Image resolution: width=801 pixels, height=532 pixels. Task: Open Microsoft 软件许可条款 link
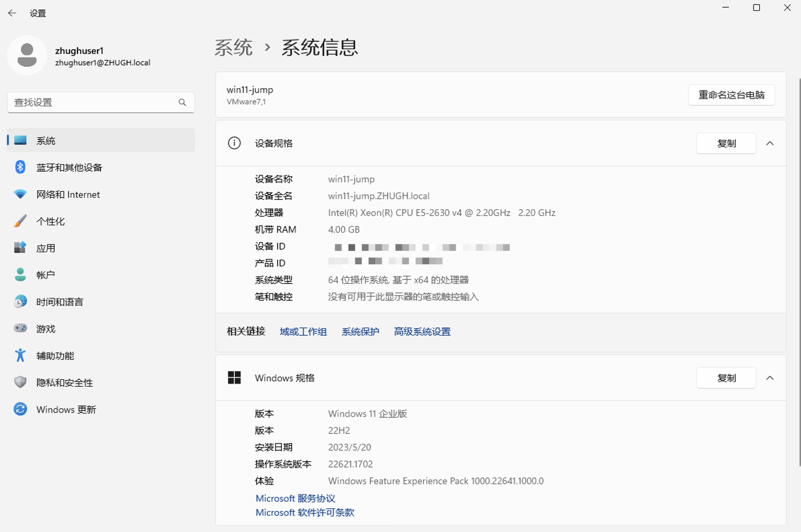coord(305,512)
